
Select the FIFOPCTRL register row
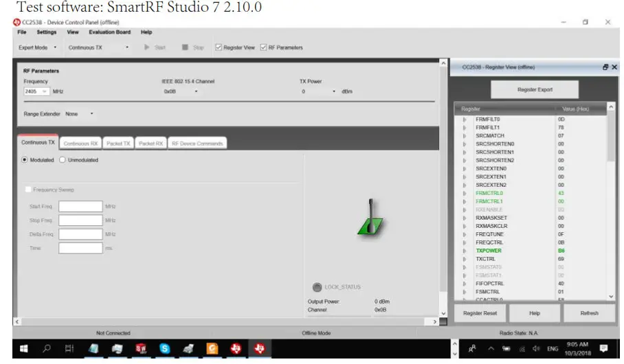tap(531, 284)
